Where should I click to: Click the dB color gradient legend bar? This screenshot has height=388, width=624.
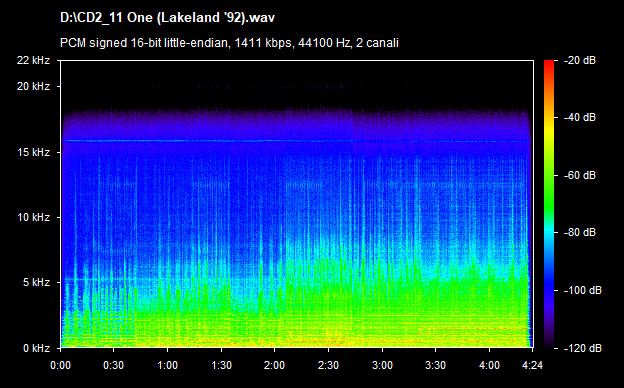click(549, 205)
